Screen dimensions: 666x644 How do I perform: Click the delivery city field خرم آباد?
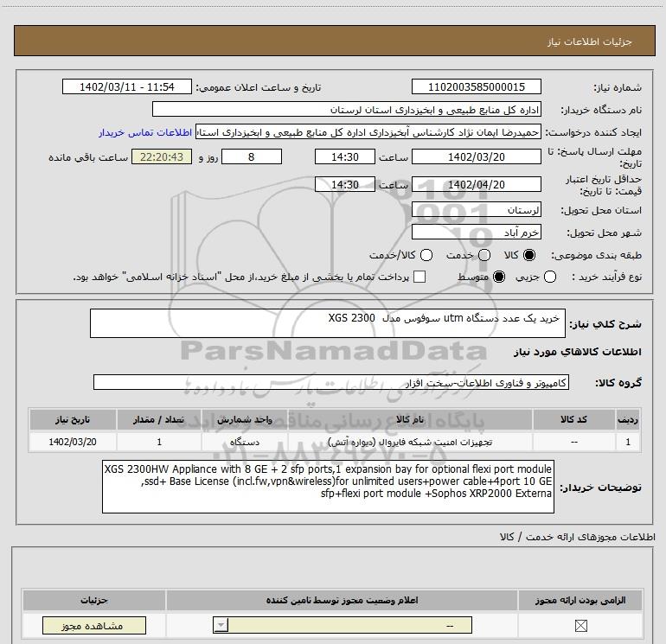(x=476, y=233)
